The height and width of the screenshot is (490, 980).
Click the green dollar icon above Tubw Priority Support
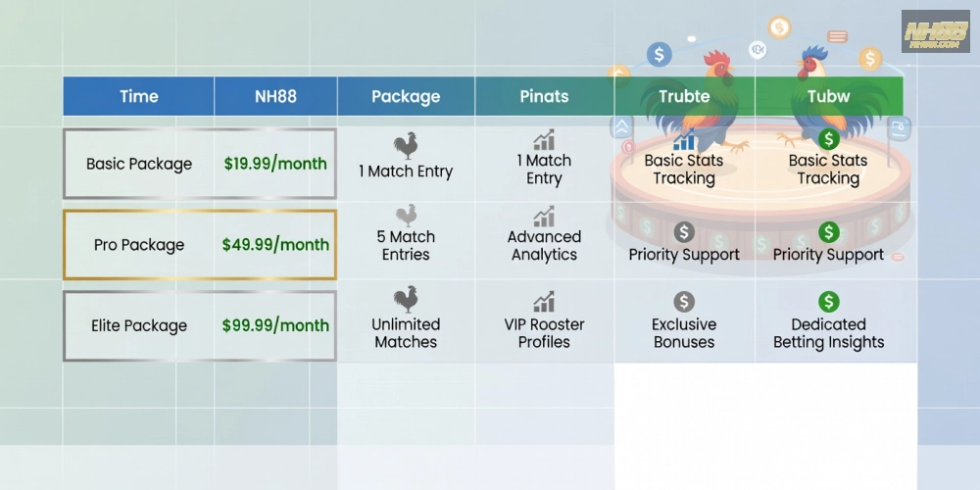829,232
